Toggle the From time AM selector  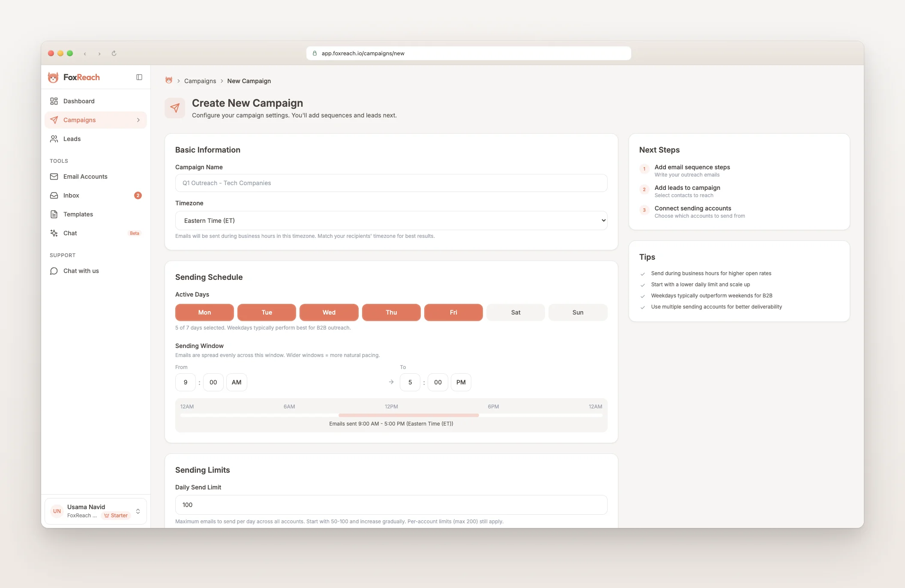point(237,382)
